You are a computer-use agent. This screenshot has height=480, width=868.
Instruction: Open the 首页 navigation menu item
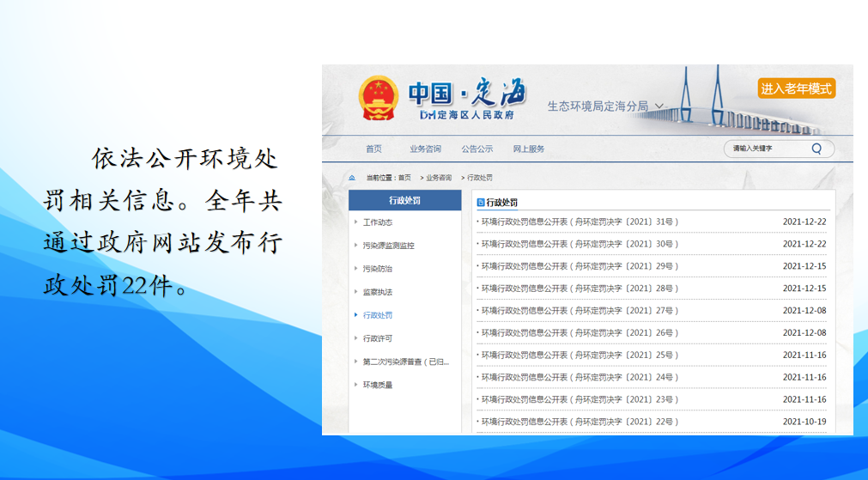pos(373,149)
